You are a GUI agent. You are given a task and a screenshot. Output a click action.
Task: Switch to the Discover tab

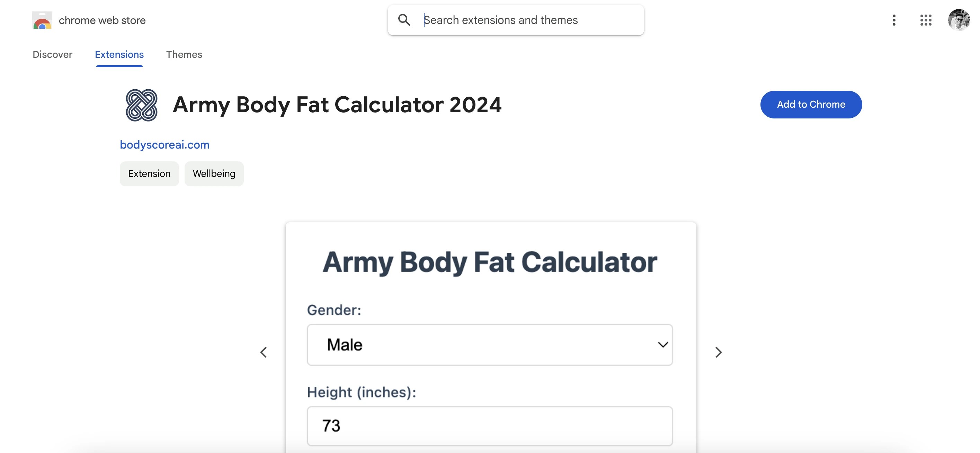point(52,54)
